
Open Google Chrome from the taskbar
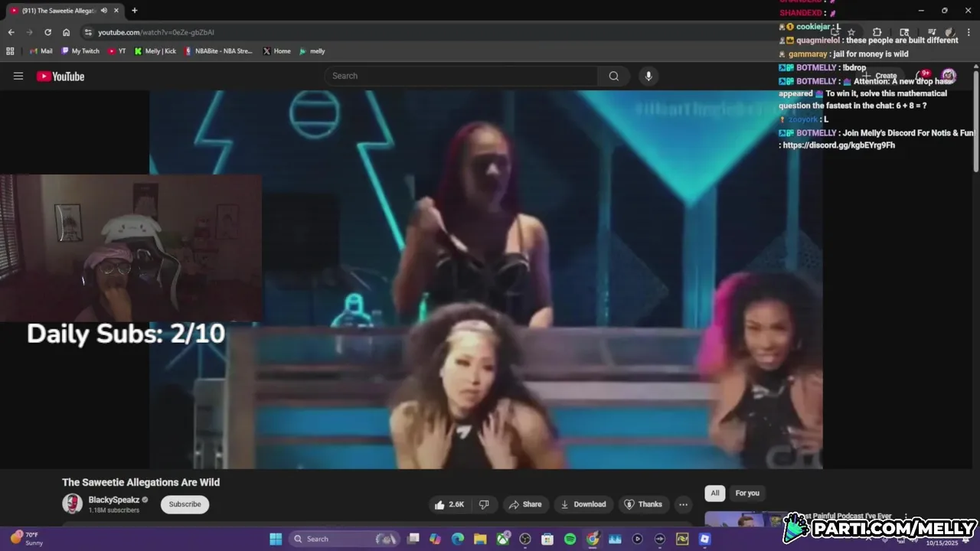point(593,539)
